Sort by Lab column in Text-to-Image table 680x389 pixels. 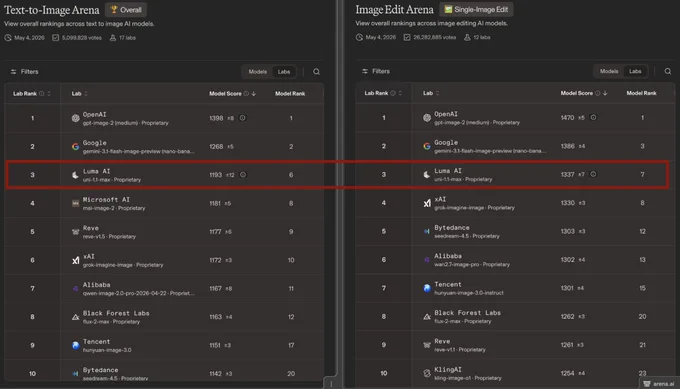pos(86,94)
